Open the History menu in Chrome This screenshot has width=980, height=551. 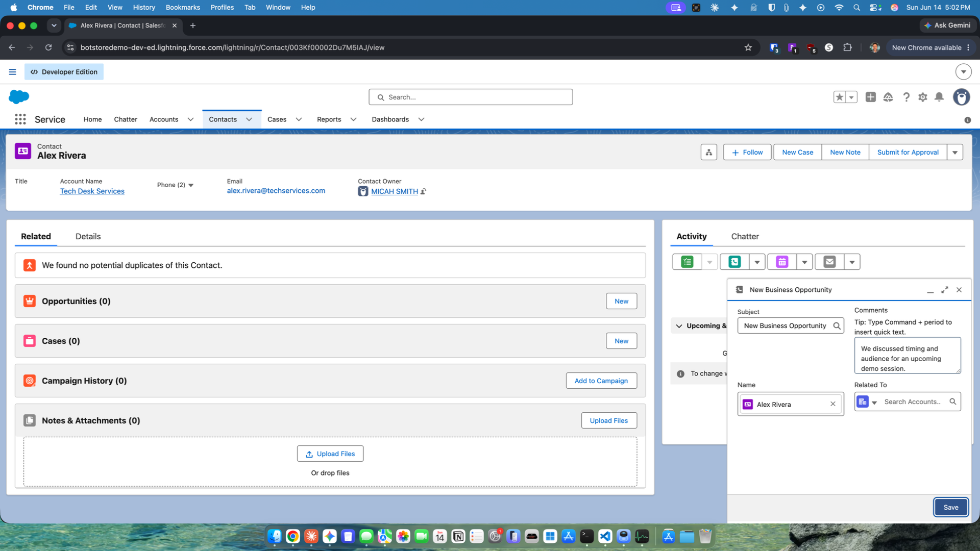[144, 7]
